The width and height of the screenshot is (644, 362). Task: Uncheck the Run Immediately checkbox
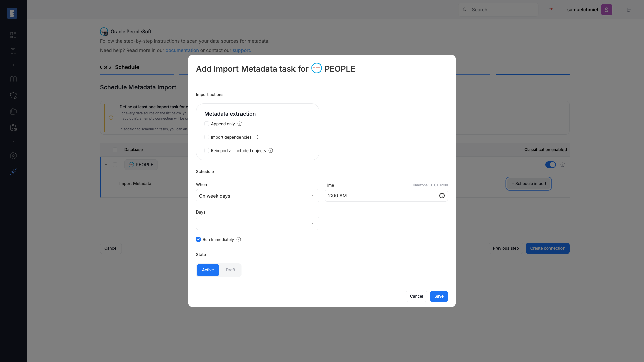198,239
